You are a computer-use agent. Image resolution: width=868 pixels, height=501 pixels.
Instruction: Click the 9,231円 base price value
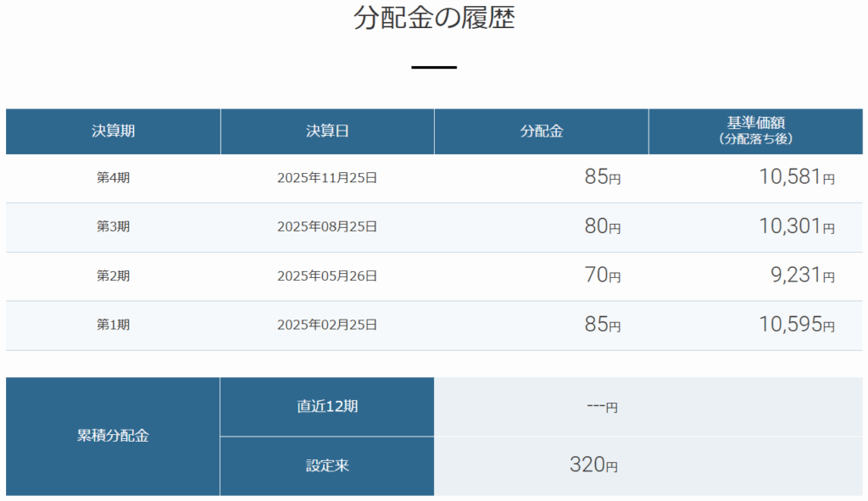(804, 276)
